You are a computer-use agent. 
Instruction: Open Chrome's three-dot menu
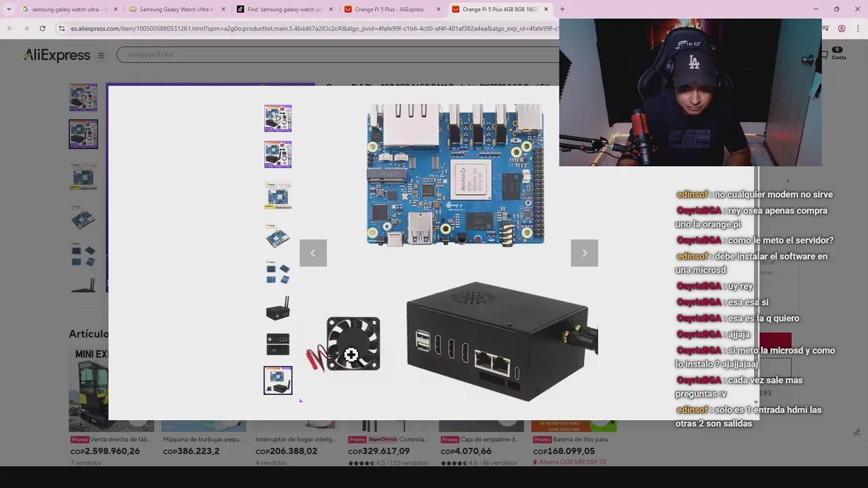pos(858,28)
